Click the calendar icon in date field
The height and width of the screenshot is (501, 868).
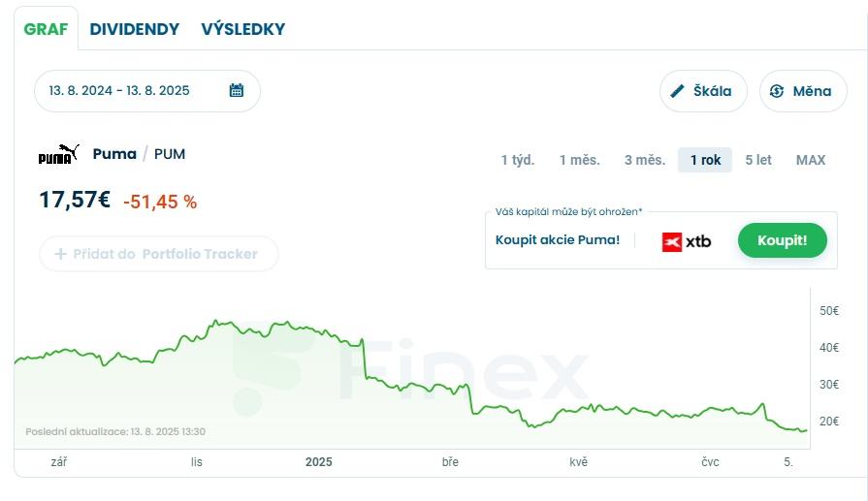pyautogui.click(x=237, y=91)
